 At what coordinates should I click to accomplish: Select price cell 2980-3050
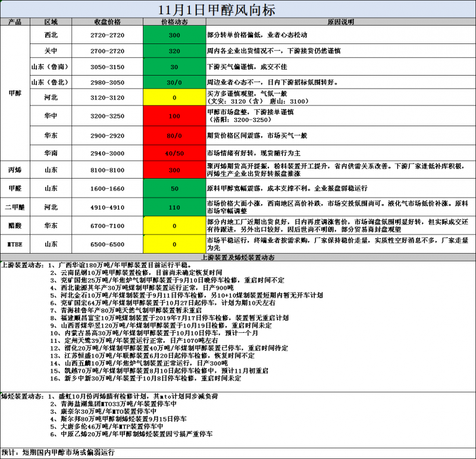108,82
